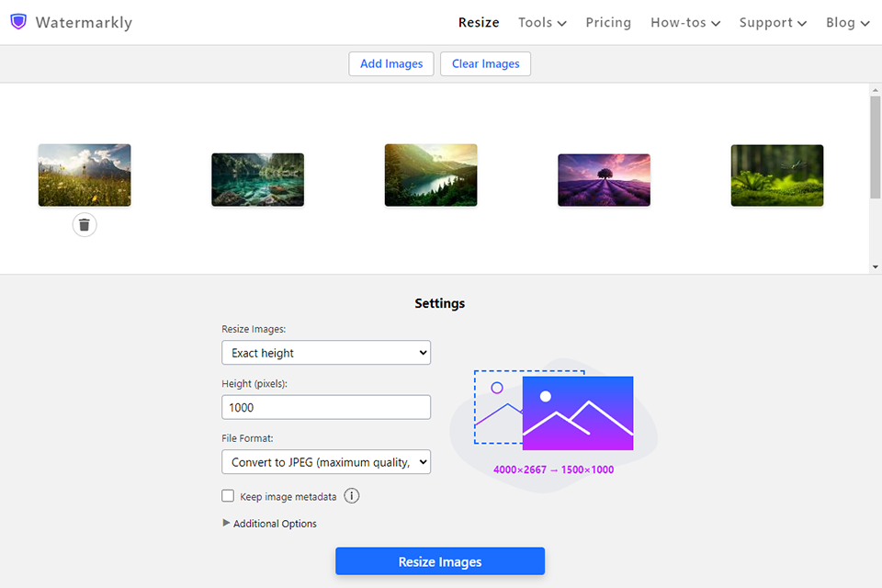Click the Add Images button
The height and width of the screenshot is (588, 882).
(391, 63)
